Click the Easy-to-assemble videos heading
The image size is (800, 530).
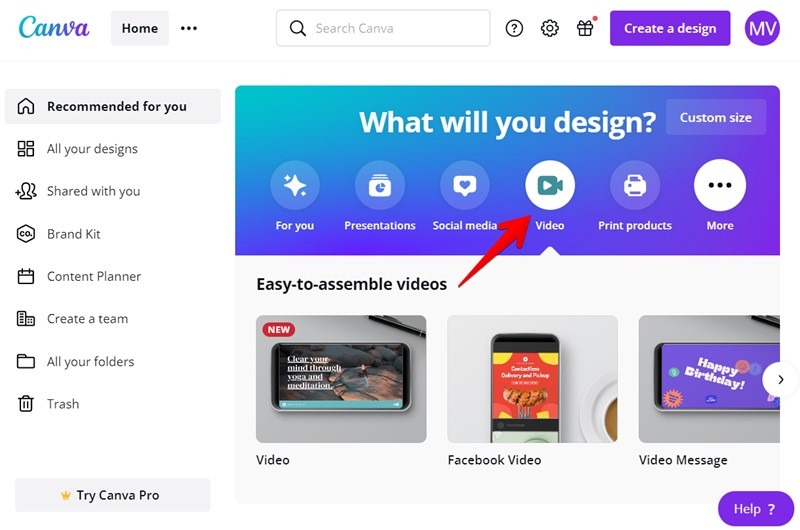pyautogui.click(x=352, y=284)
